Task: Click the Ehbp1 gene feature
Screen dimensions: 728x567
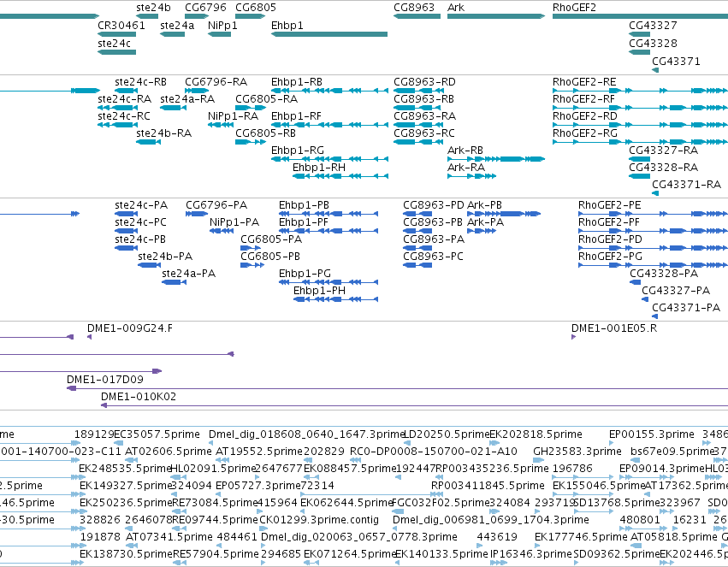Action: (329, 34)
